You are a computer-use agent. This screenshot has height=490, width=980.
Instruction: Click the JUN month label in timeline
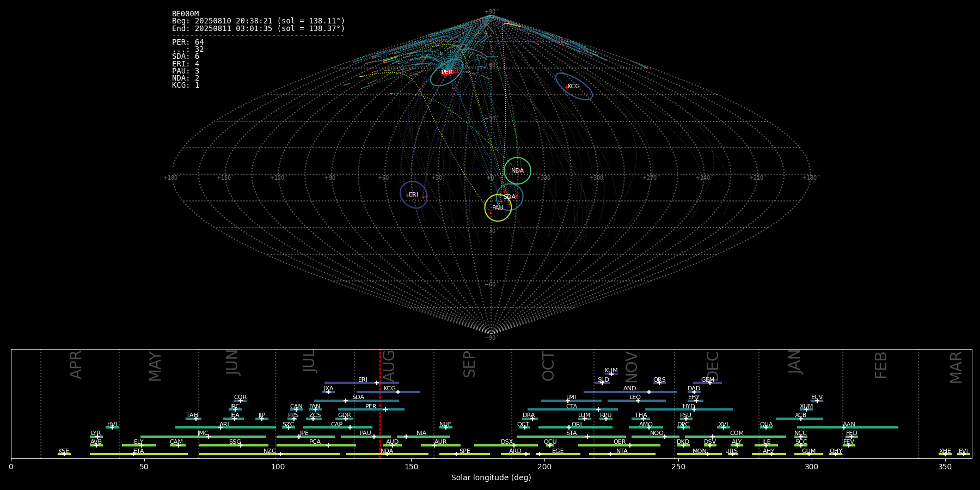click(x=232, y=363)
